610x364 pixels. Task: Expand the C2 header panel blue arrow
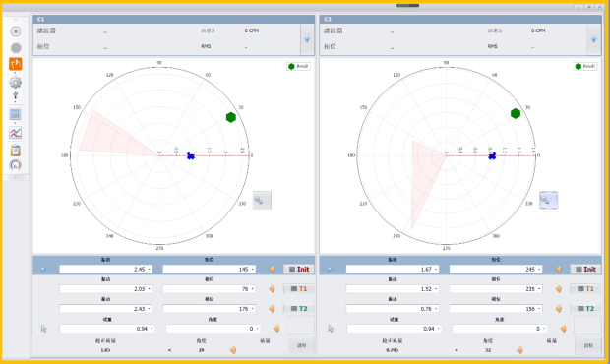(x=593, y=39)
